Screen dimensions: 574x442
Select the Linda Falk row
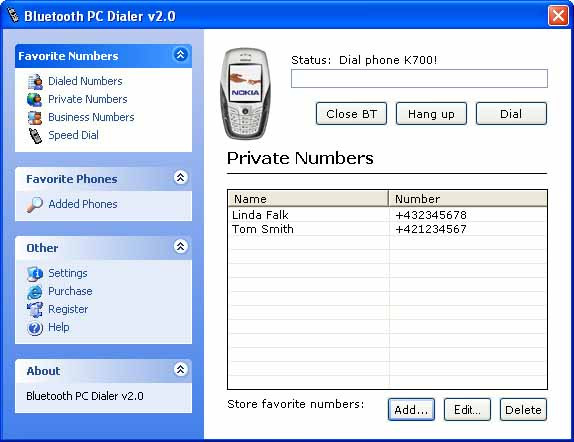click(387, 215)
